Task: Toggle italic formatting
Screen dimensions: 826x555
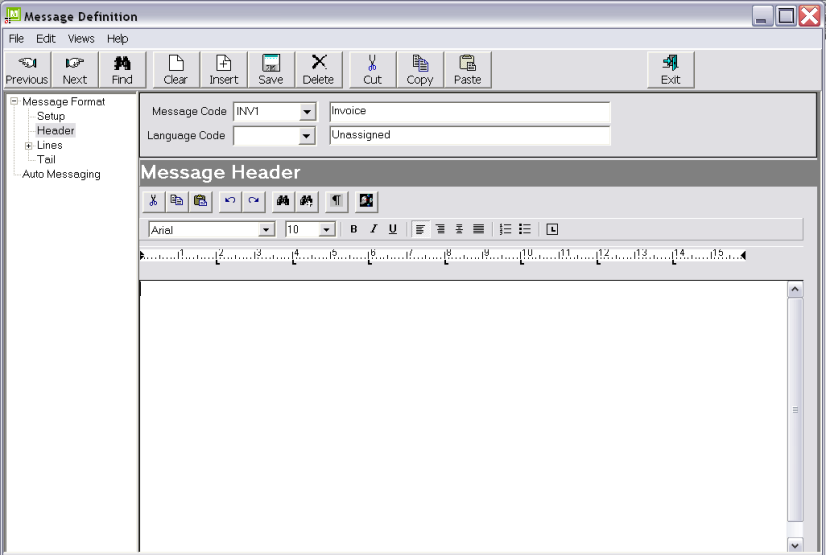Action: (x=373, y=229)
